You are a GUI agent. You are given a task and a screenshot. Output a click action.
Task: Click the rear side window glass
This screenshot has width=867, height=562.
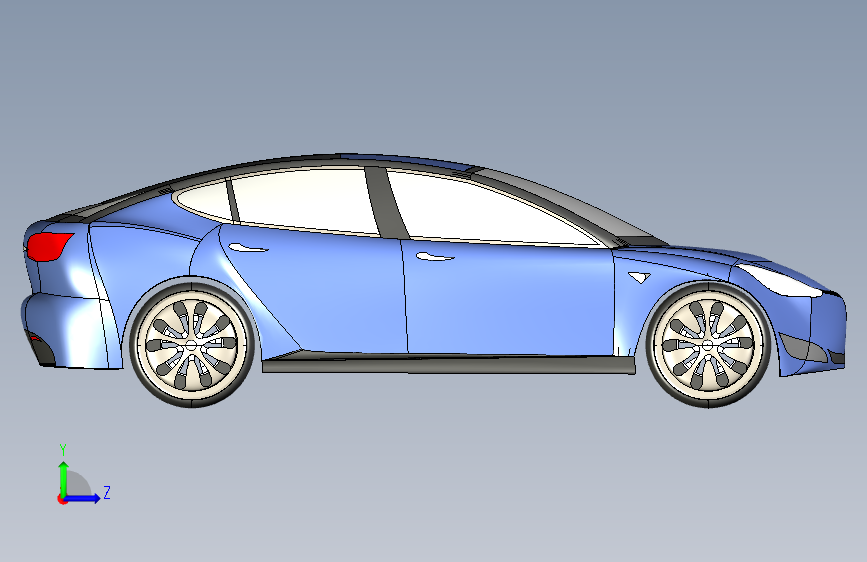click(303, 200)
